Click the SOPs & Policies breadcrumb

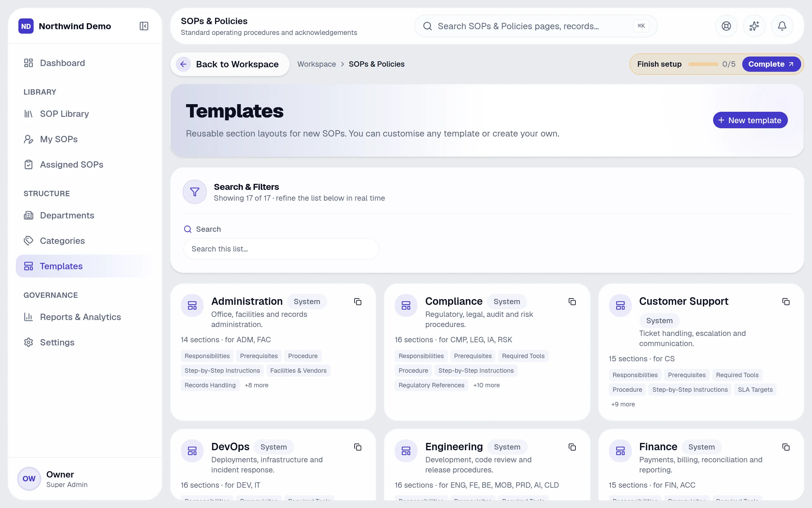pos(377,64)
